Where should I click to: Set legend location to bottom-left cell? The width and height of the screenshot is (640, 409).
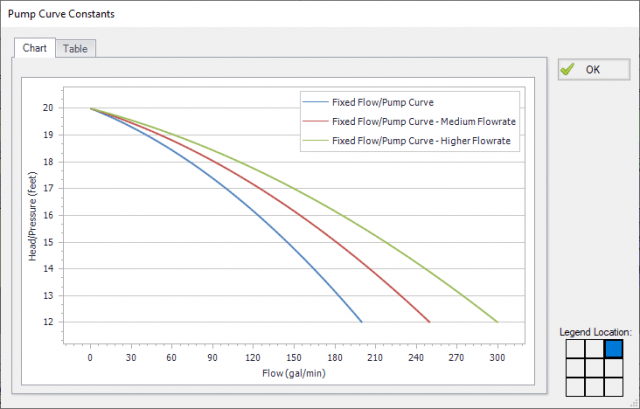coord(576,387)
